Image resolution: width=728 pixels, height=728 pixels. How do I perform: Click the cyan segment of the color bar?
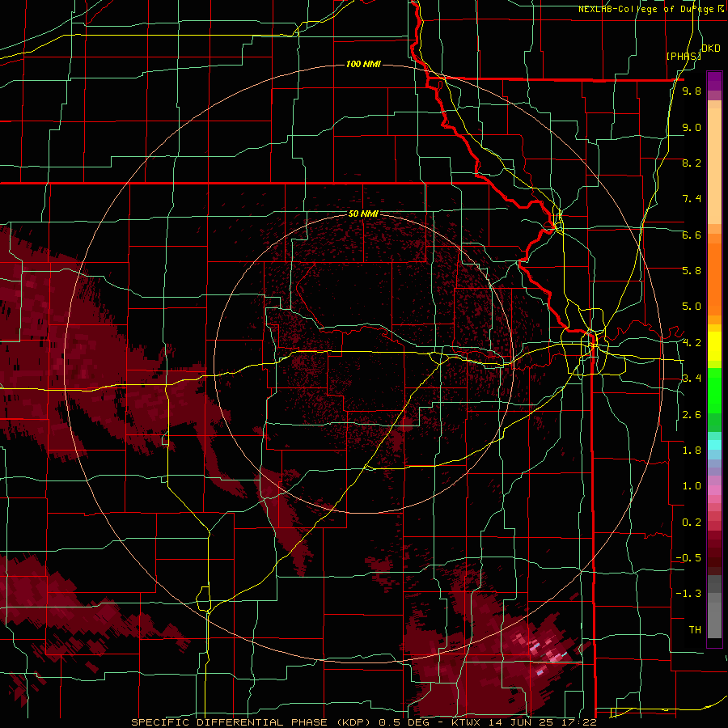pos(714,445)
